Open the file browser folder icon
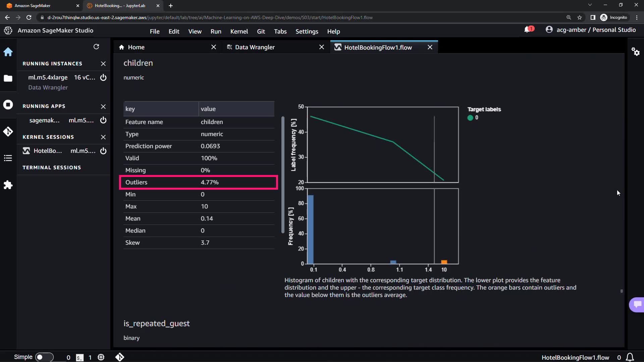 click(8, 78)
